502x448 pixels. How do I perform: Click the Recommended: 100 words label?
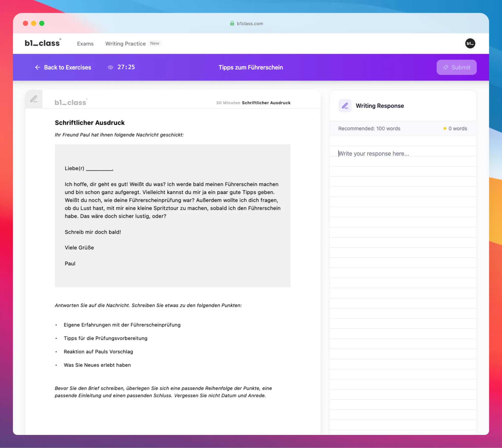point(369,128)
